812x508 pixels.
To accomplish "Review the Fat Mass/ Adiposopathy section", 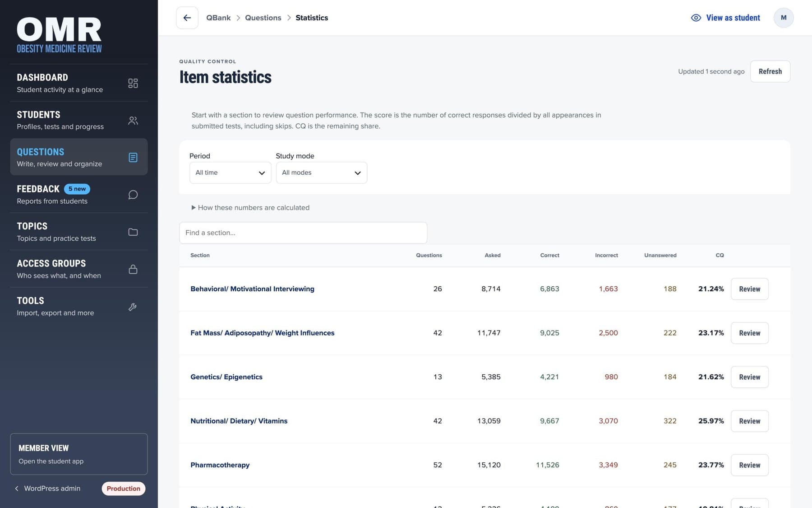I will click(749, 333).
